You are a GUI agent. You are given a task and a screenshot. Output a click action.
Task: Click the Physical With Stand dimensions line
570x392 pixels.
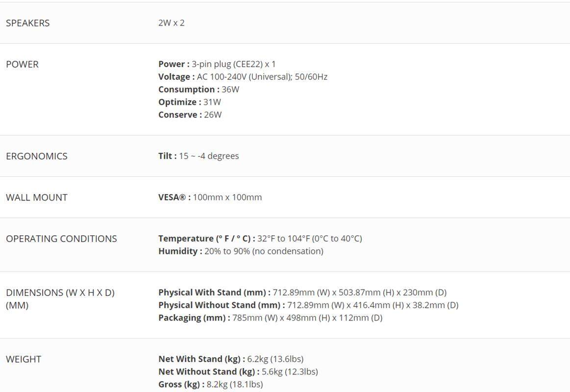click(302, 293)
